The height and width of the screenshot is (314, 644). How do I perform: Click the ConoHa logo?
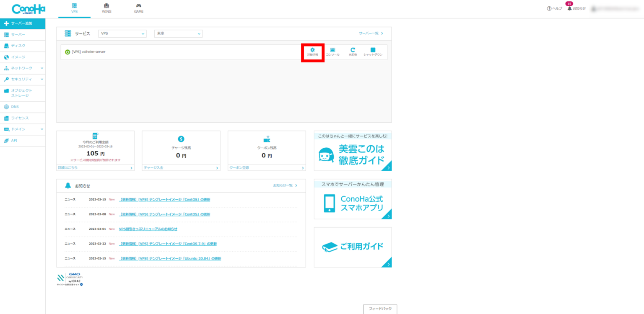point(29,9)
